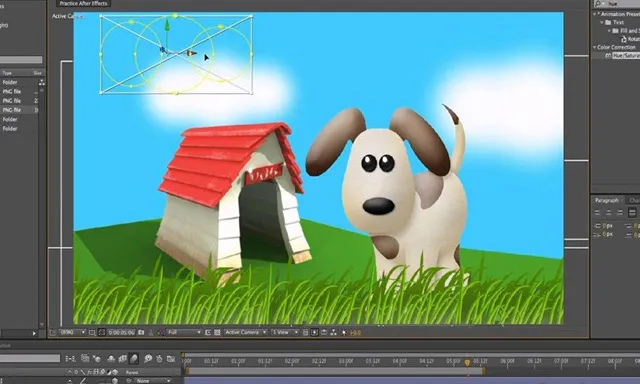The image size is (640, 384).
Task: Collapse the Color Correction effects group
Action: [595, 47]
